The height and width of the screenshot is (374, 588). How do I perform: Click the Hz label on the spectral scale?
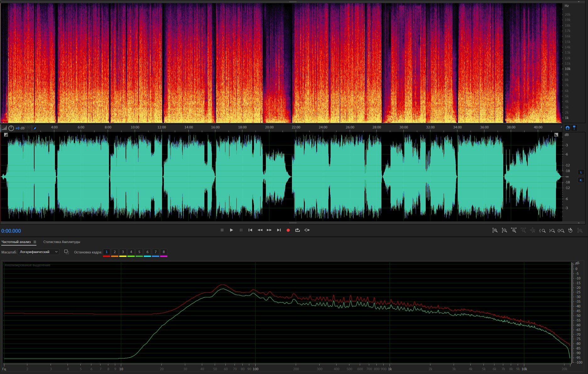point(567,6)
